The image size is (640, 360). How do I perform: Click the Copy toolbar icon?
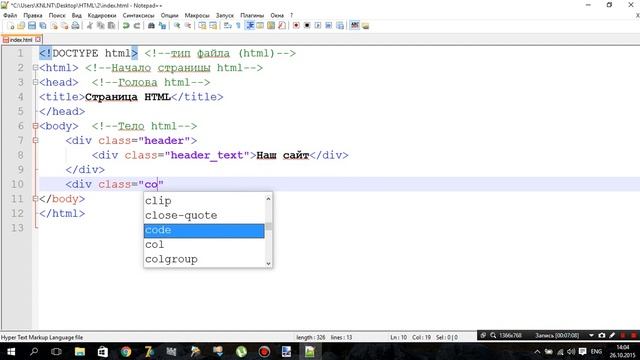click(100, 26)
